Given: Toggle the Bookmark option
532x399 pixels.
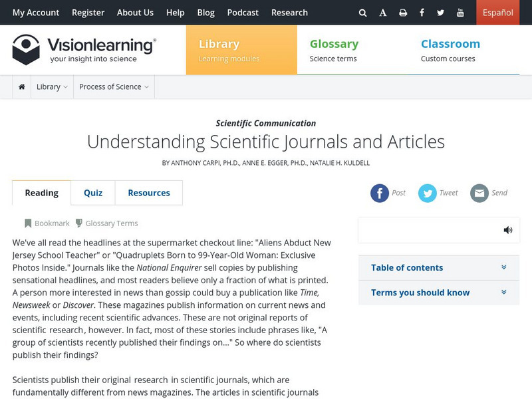Looking at the screenshot, I should point(48,223).
